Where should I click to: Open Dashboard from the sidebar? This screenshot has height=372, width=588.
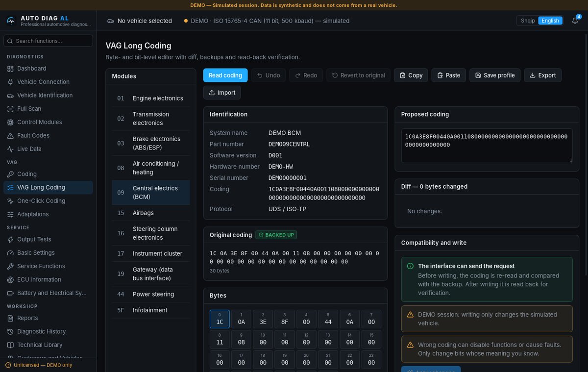click(48, 69)
